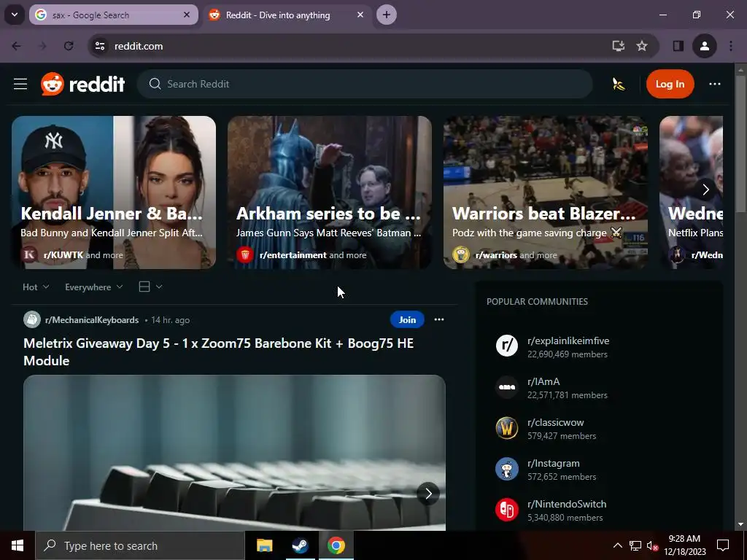The height and width of the screenshot is (560, 747).
Task: Close the Reddit tab
Action: tap(360, 15)
